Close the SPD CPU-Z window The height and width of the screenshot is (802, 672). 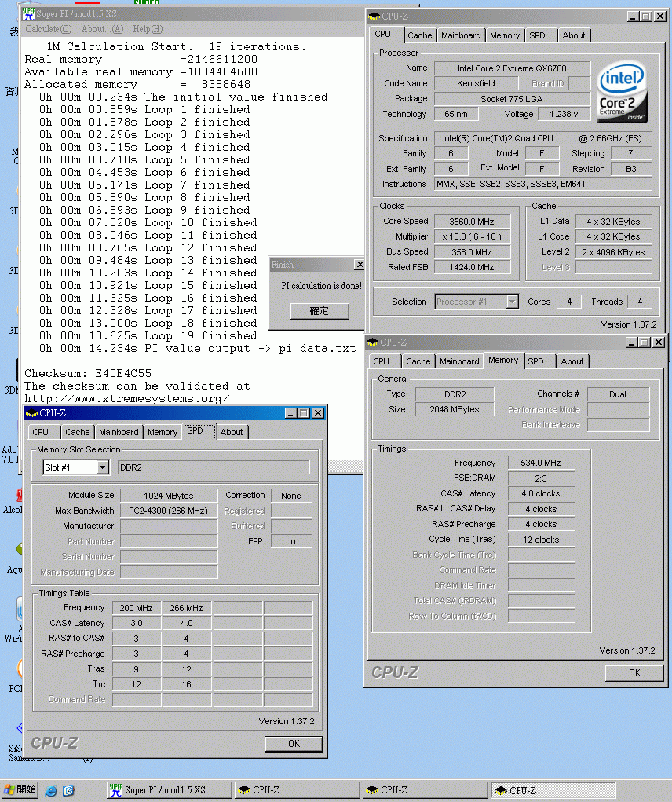point(318,412)
